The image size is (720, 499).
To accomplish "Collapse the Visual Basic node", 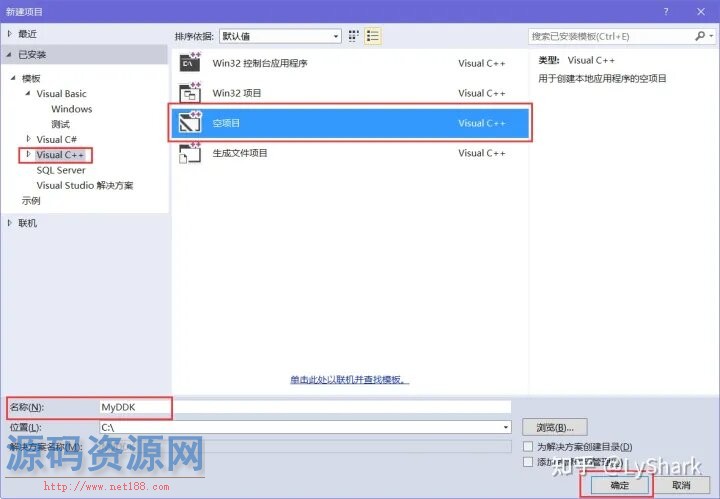I will point(28,93).
